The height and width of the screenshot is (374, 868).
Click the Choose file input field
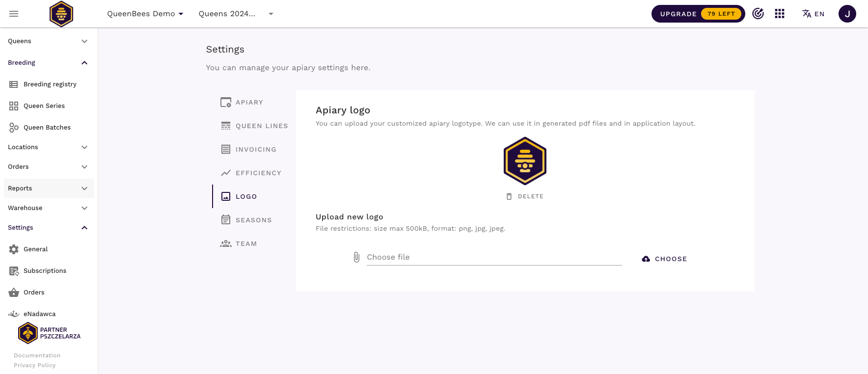[x=494, y=257]
